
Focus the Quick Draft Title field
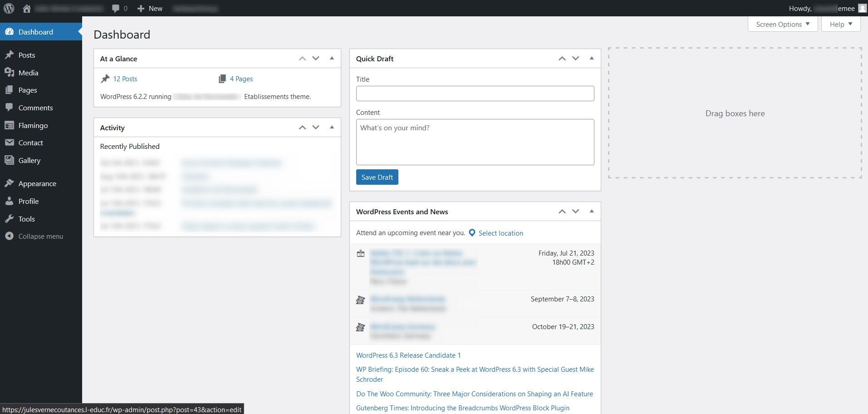point(475,94)
